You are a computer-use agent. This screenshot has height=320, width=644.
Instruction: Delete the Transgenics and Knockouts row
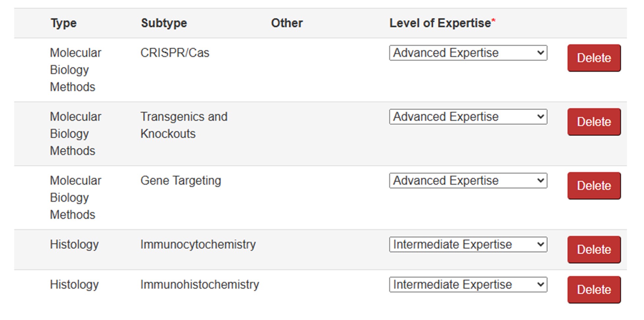click(594, 122)
